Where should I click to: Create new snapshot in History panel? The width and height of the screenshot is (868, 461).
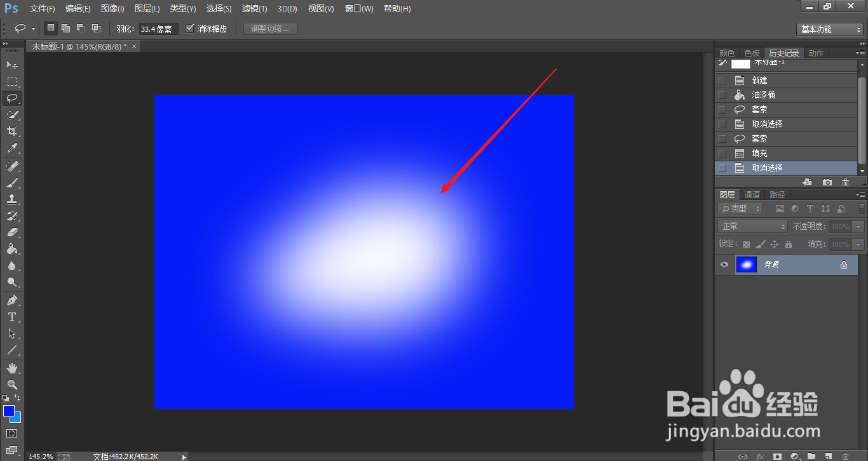(827, 182)
